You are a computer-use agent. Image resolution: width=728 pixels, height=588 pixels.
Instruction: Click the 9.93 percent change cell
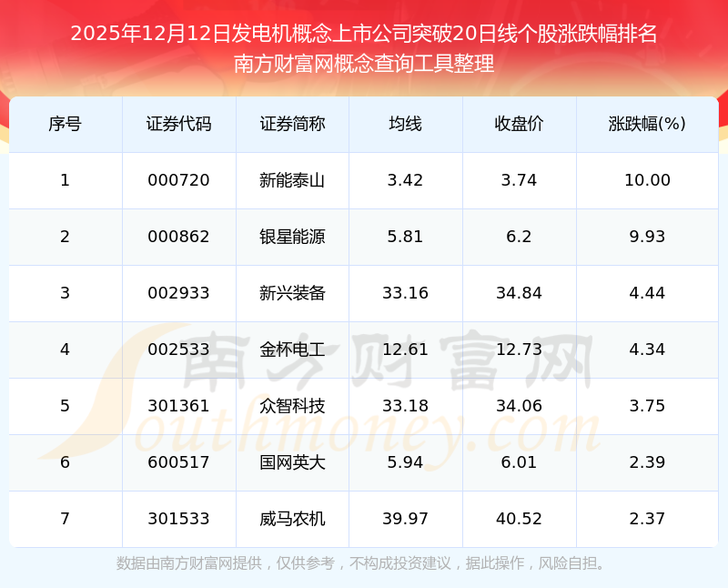click(647, 237)
